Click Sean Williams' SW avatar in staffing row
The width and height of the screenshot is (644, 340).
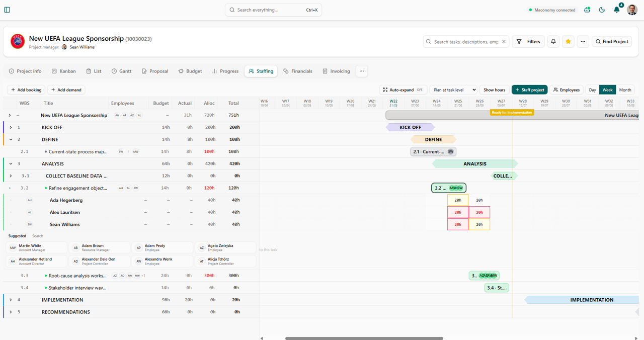tap(30, 224)
